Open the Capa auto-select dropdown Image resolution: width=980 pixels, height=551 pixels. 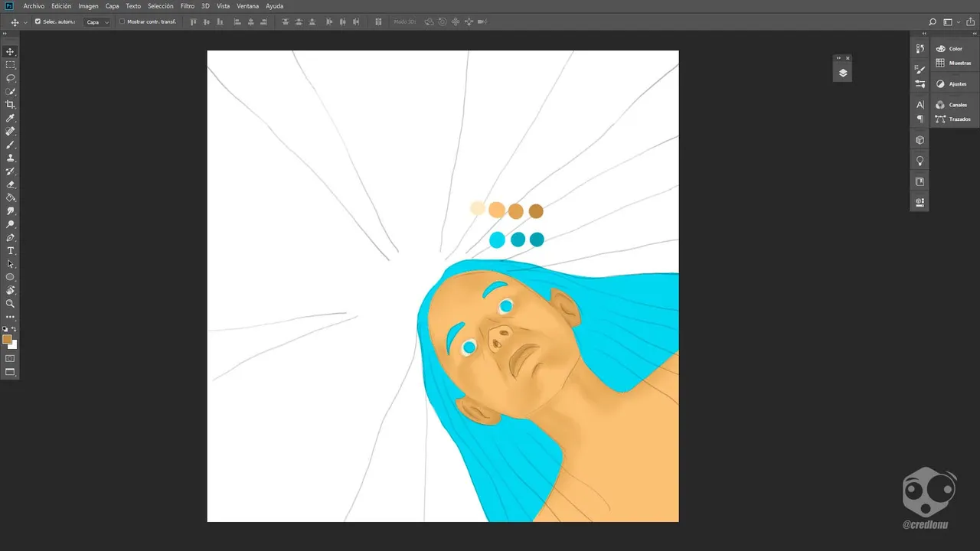[x=96, y=22]
